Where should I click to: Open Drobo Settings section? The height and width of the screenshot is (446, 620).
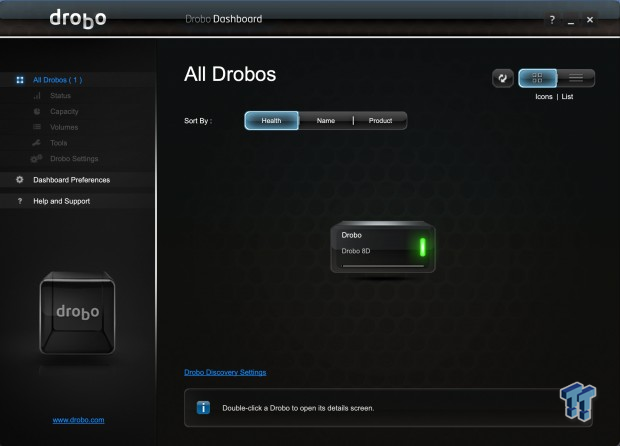74,159
